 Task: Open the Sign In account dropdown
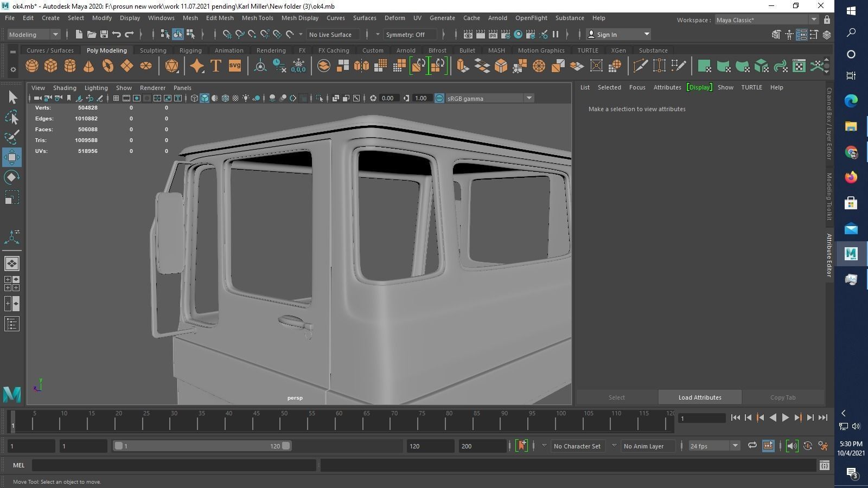pyautogui.click(x=619, y=34)
